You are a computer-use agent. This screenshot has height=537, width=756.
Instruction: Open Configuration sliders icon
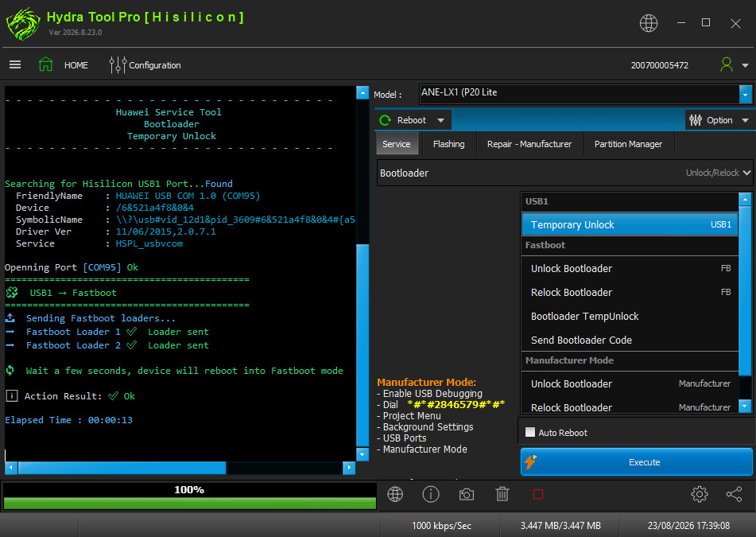(x=118, y=64)
